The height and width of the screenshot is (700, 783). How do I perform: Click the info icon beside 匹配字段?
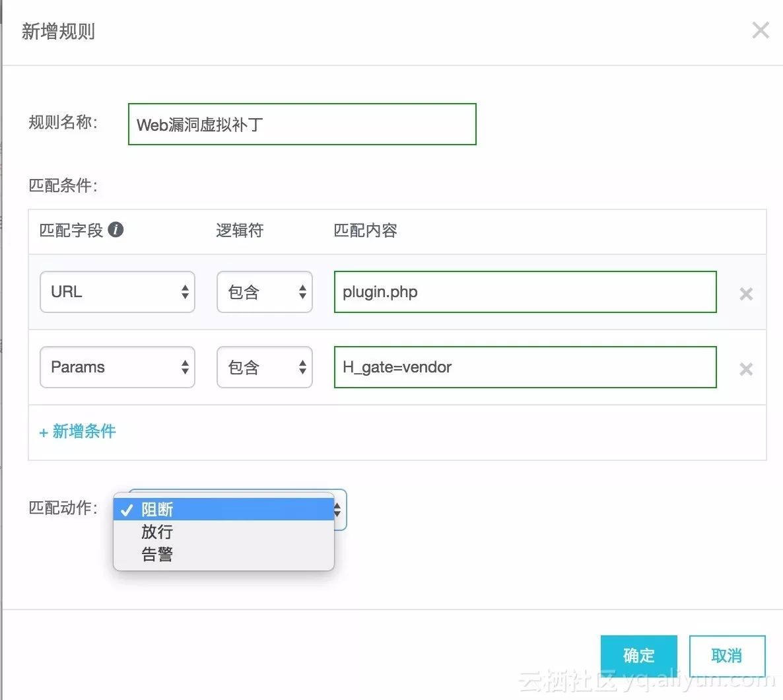point(116,230)
